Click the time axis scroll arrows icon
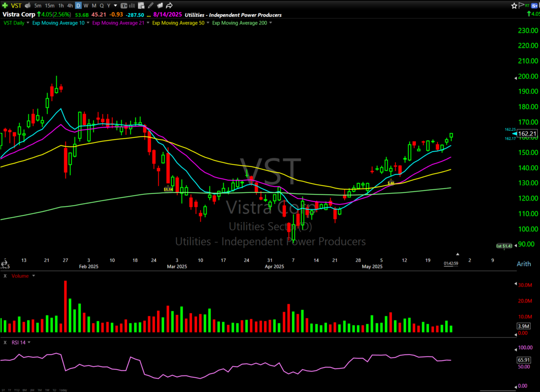540x392 pixels. click(x=4, y=264)
